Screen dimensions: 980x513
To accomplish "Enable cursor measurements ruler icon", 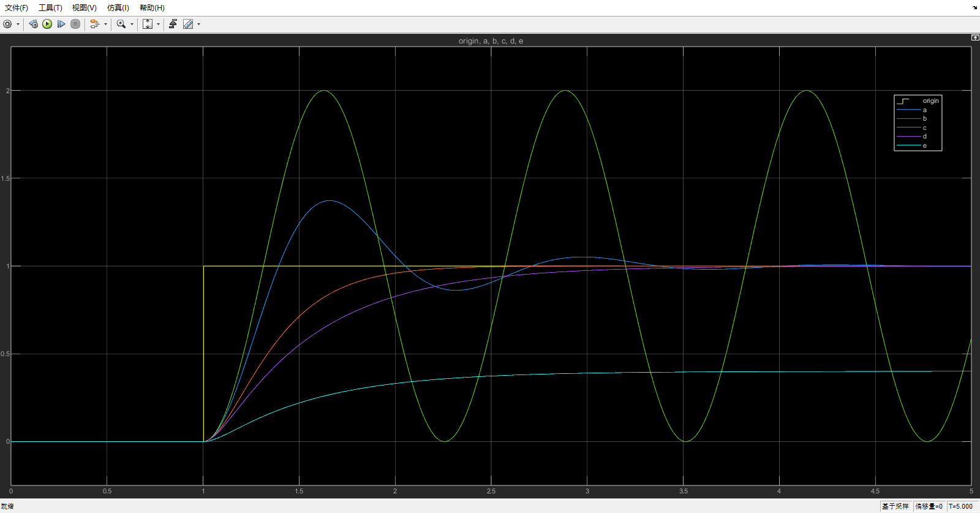I will 188,24.
